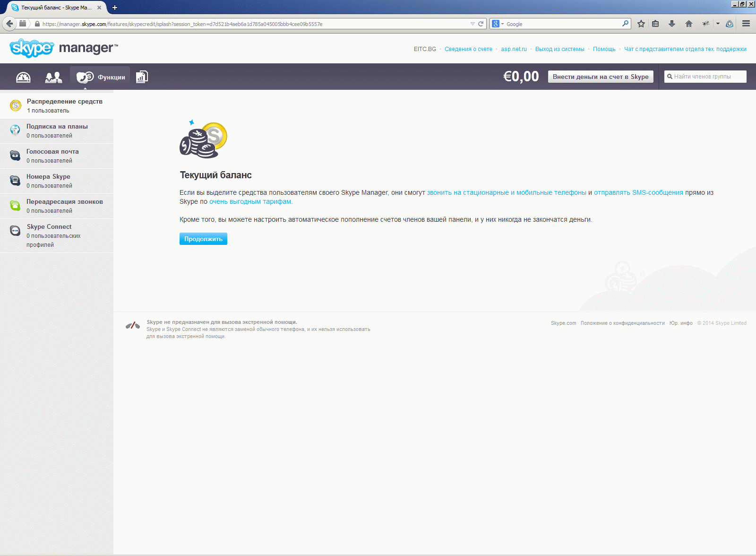
Task: Open the Юр. инфо footer link
Action: click(681, 323)
